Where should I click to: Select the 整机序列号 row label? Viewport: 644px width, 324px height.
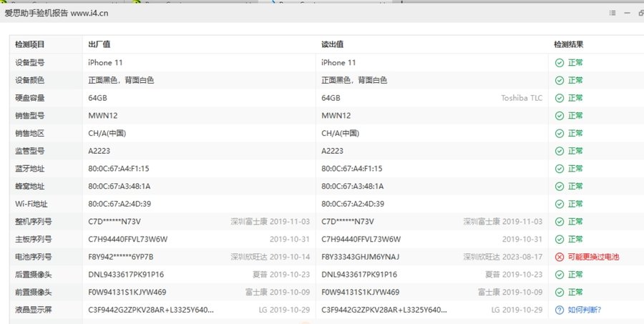coord(34,222)
